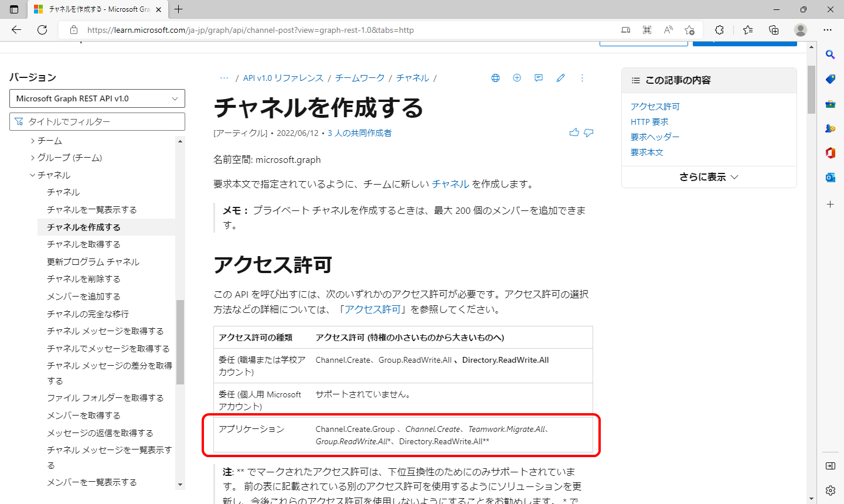
Task: Select the チャネルを作成する browser tab
Action: point(98,9)
